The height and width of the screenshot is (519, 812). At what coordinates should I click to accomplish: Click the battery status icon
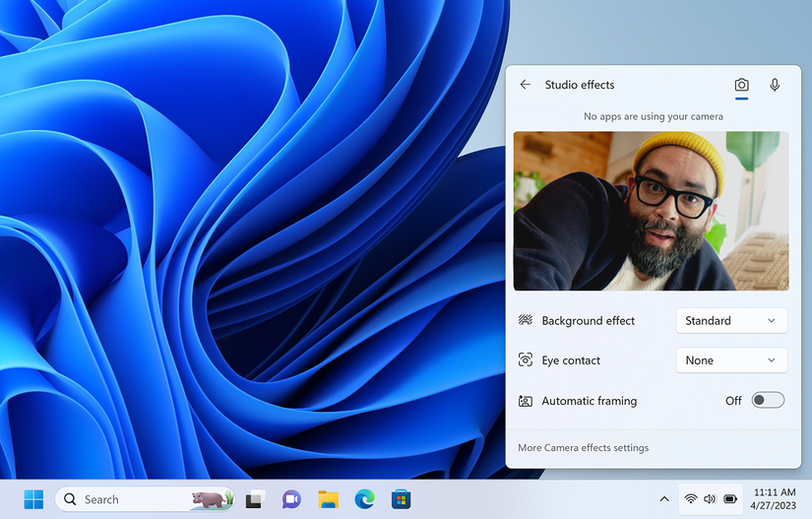click(730, 499)
